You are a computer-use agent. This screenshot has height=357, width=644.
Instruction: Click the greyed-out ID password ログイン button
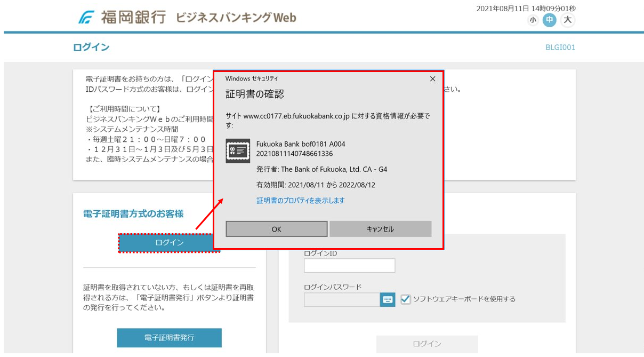(x=427, y=344)
